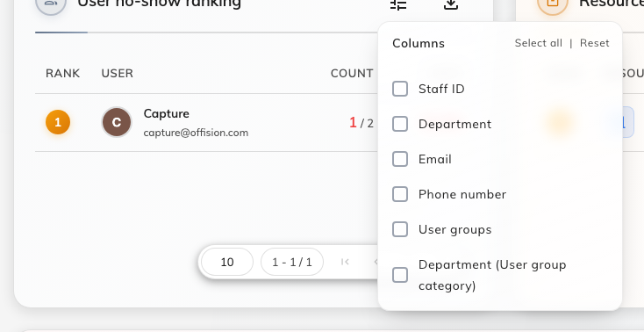Click the 1 - 1 / 1 page indicator
Image resolution: width=644 pixels, height=332 pixels.
tap(292, 262)
